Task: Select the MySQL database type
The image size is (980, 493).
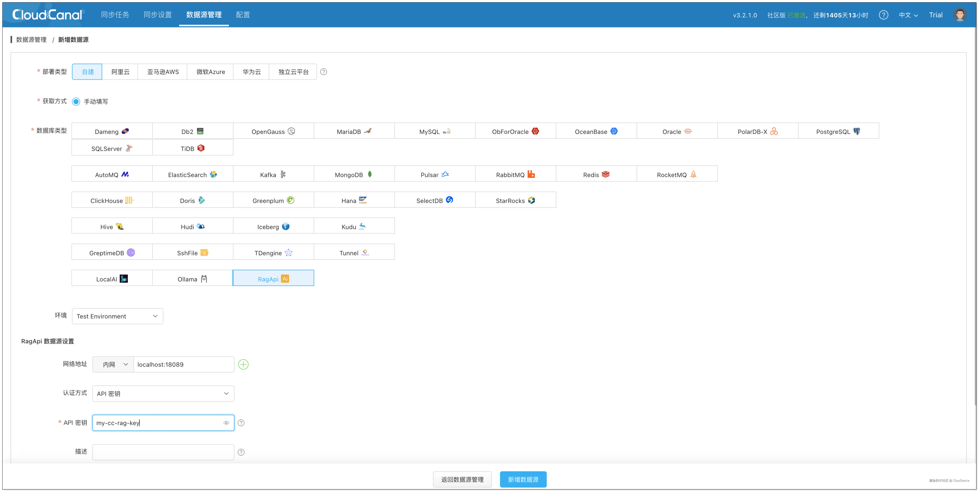Action: pos(434,131)
